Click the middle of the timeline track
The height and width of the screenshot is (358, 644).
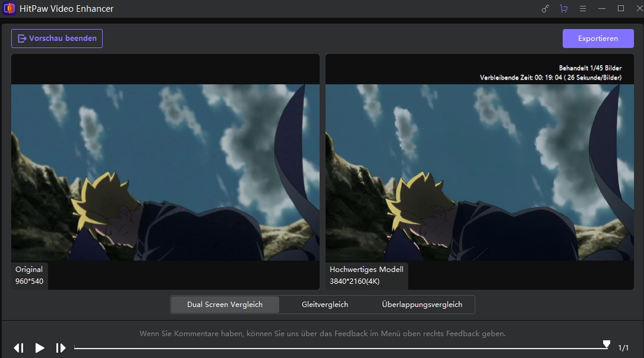pyautogui.click(x=340, y=348)
